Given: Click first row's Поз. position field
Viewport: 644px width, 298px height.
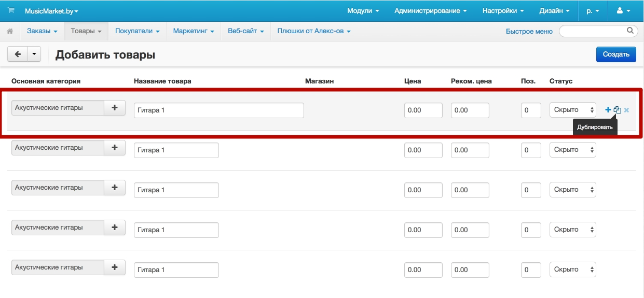Looking at the screenshot, I should (531, 110).
